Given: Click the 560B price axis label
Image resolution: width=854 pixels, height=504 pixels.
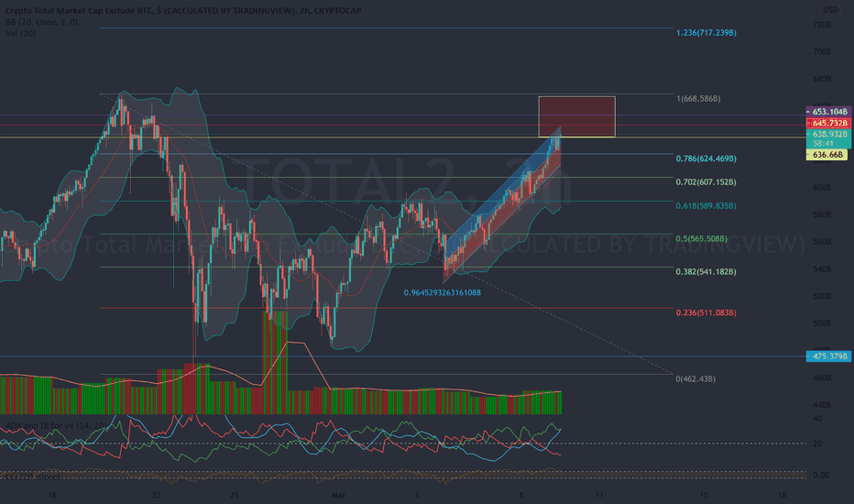Looking at the screenshot, I should pyautogui.click(x=822, y=241).
